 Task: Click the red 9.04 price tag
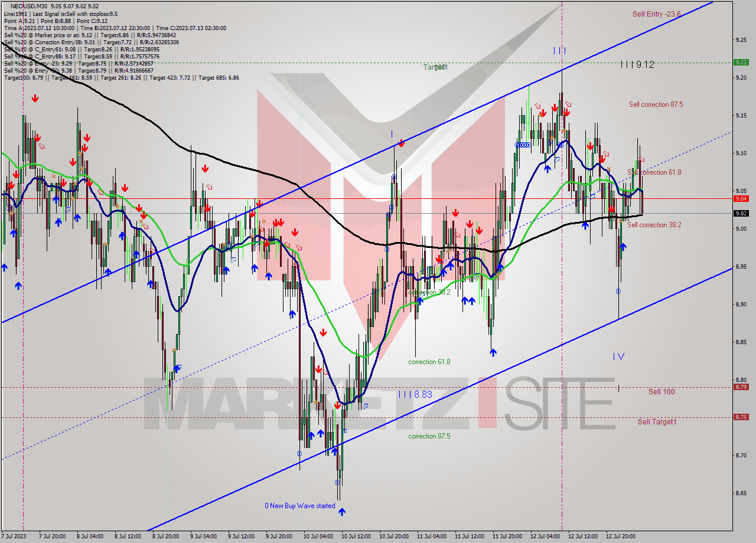click(x=741, y=199)
